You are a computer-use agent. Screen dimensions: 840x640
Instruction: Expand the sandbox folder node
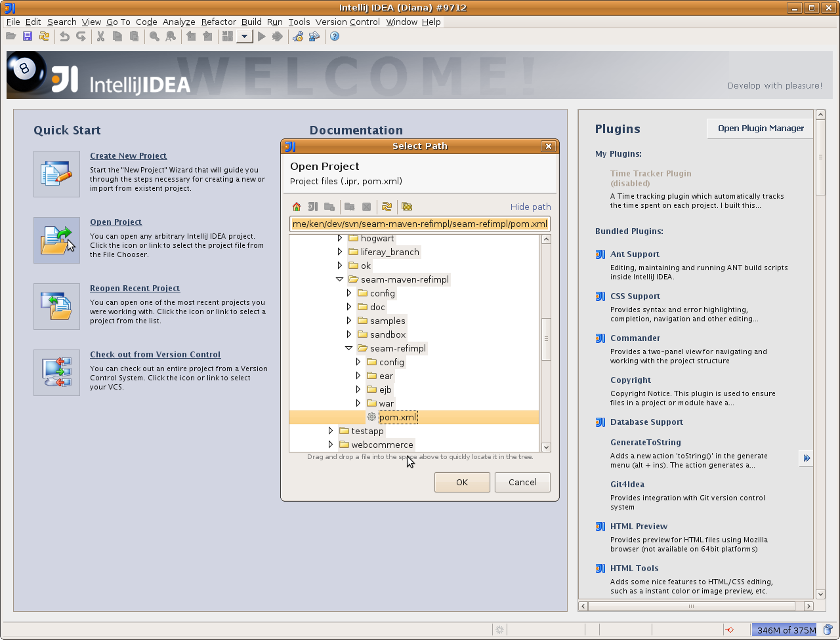click(x=349, y=334)
